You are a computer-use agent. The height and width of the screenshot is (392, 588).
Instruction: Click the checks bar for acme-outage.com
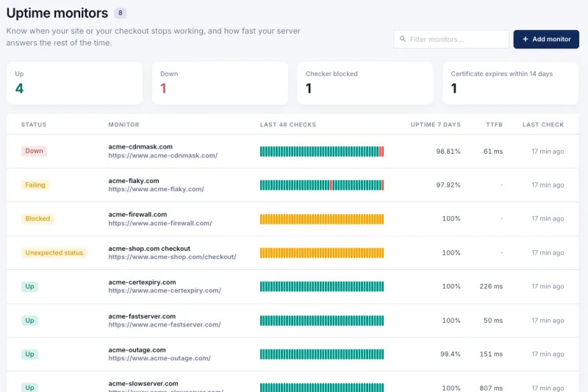point(322,354)
